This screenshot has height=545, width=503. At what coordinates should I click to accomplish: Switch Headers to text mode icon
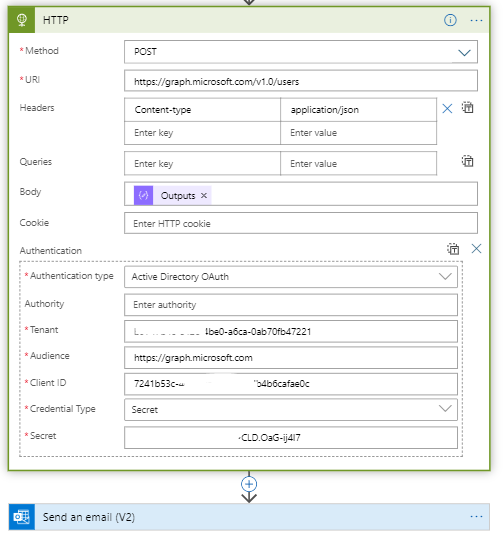pos(468,107)
